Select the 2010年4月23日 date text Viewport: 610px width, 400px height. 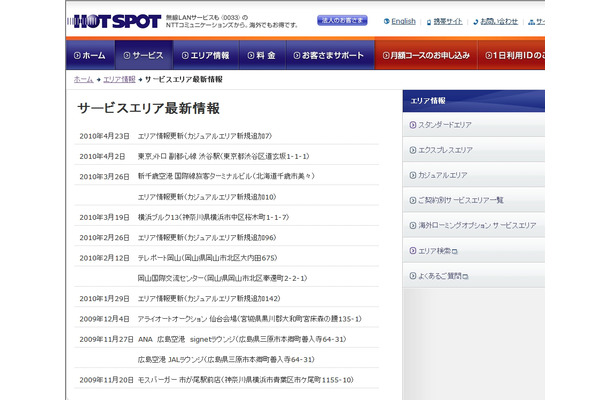point(104,136)
